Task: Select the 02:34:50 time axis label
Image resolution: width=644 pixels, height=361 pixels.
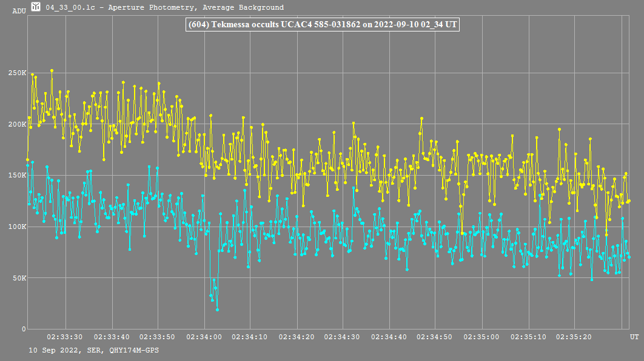Action: [435, 336]
